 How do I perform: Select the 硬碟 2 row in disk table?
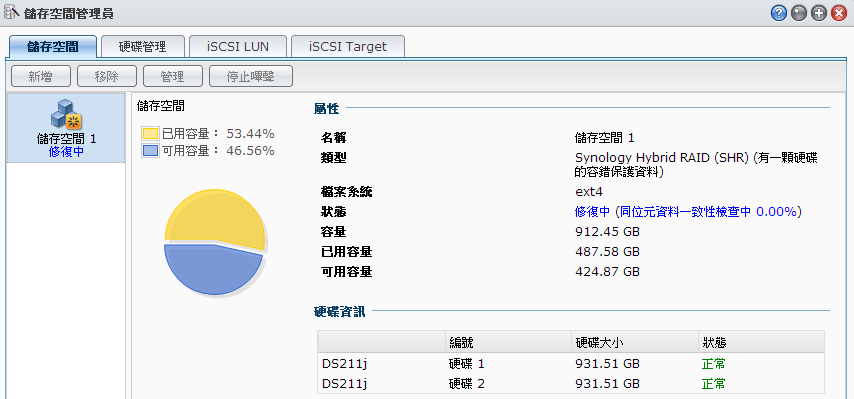click(x=571, y=384)
